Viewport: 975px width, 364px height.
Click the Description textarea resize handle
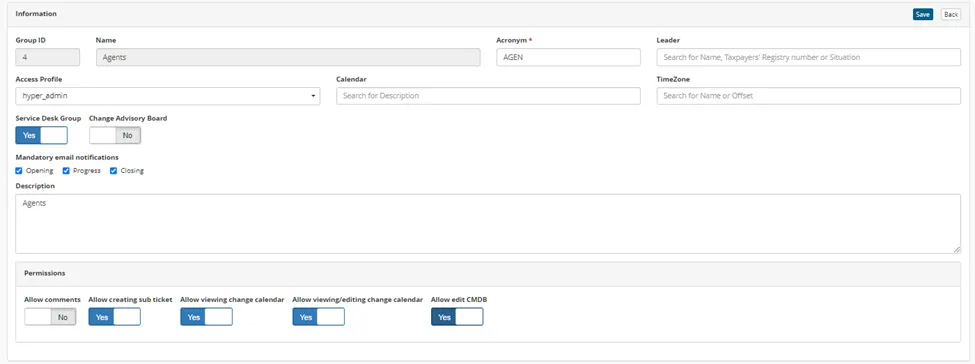tap(957, 250)
